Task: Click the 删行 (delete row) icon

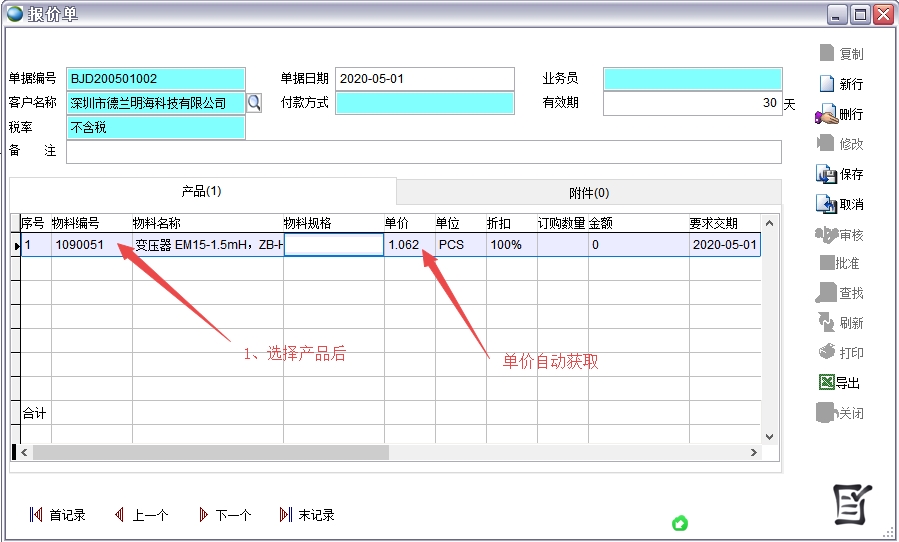Action: [827, 114]
